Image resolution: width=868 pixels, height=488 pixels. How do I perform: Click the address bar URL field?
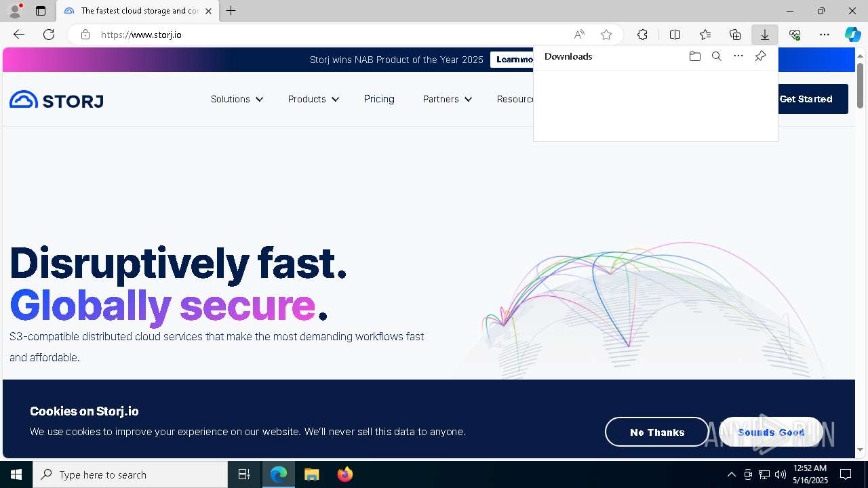(332, 35)
